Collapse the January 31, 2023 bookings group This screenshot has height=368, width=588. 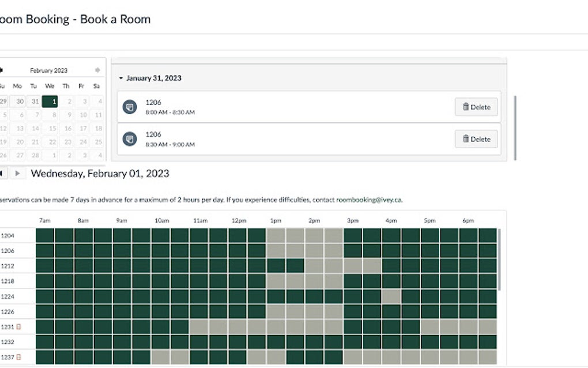click(x=121, y=78)
